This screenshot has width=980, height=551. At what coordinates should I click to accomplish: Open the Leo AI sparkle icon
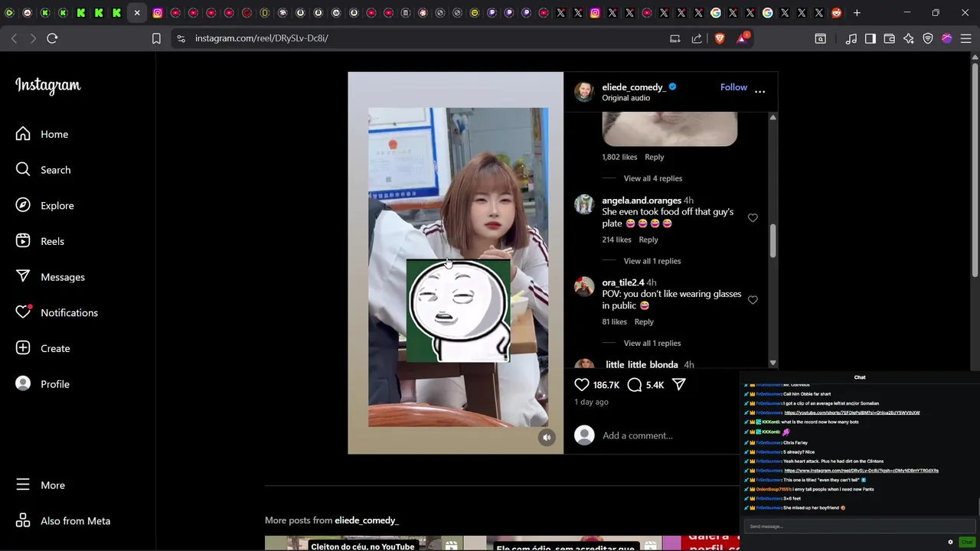click(909, 38)
